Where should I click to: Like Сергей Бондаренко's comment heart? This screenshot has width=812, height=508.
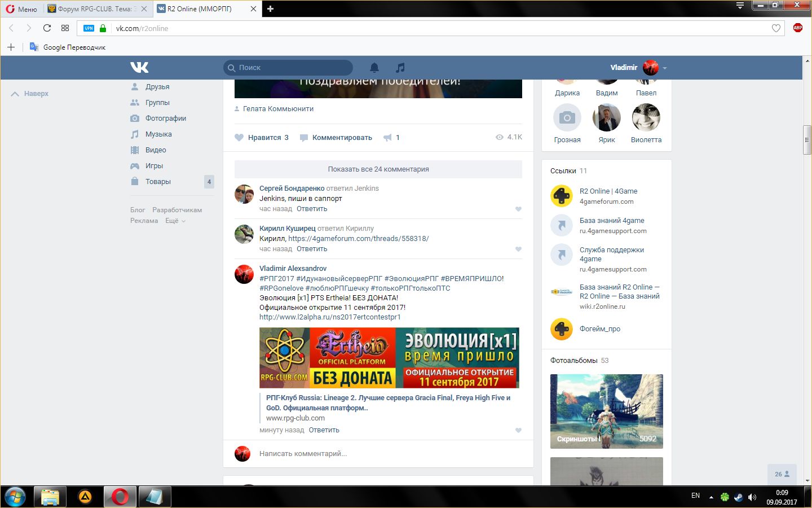pos(518,209)
